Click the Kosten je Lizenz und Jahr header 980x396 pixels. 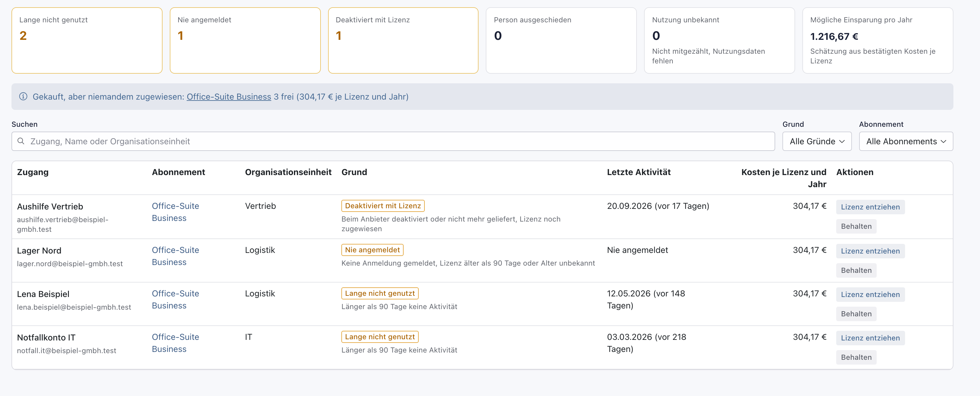coord(784,178)
